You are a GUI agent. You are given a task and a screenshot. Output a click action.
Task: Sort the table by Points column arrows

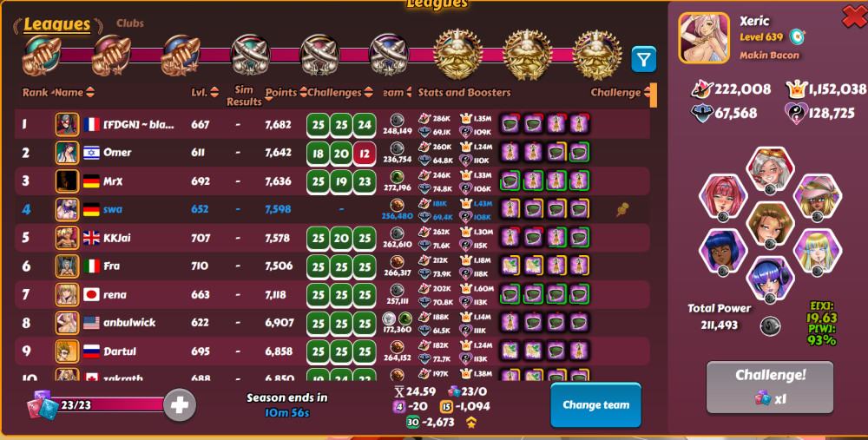pos(303,93)
